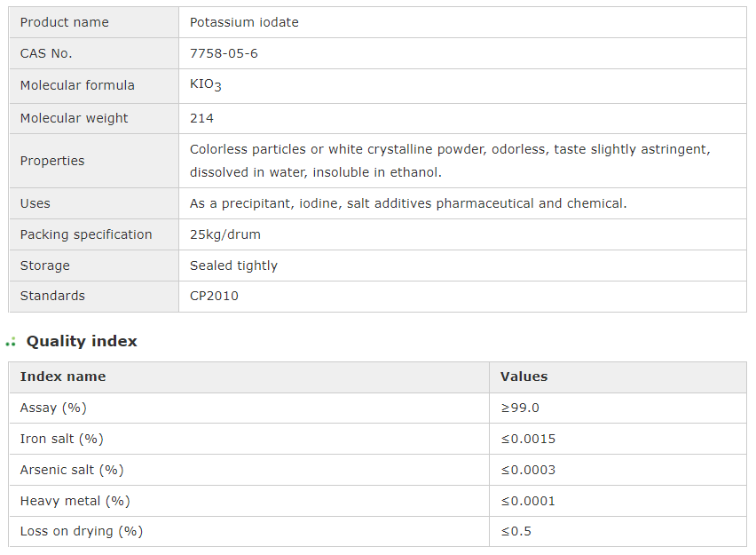Screen dimensions: 756x555
Task: Click the Iron salt value ≤0.0015
Action: (528, 439)
